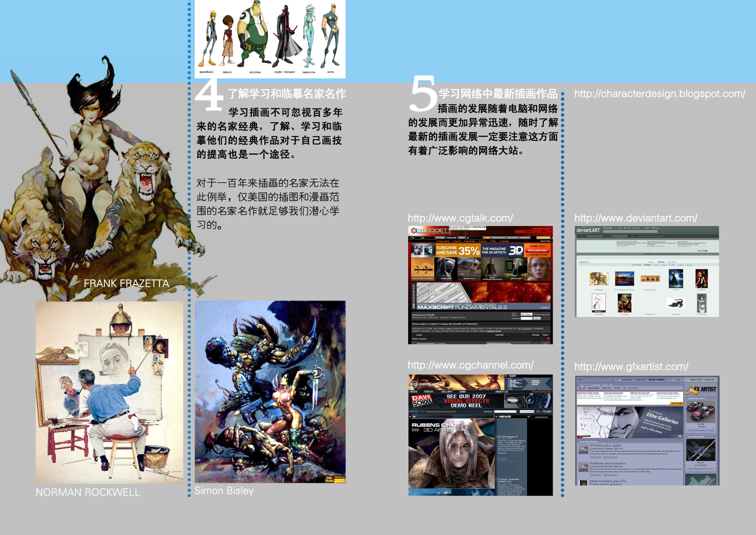
Task: Click the Short Film thumbnail on CGSociety
Action: [x=469, y=269]
